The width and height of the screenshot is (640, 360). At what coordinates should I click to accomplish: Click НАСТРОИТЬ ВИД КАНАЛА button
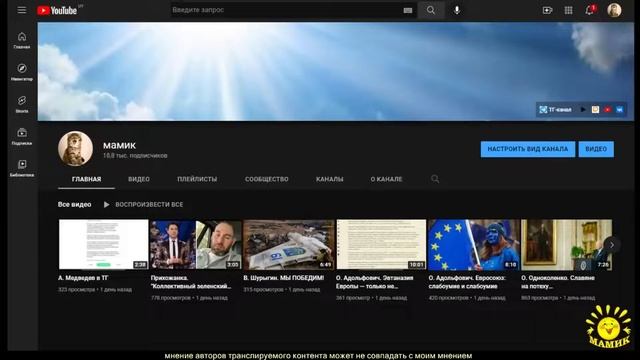[x=528, y=149]
